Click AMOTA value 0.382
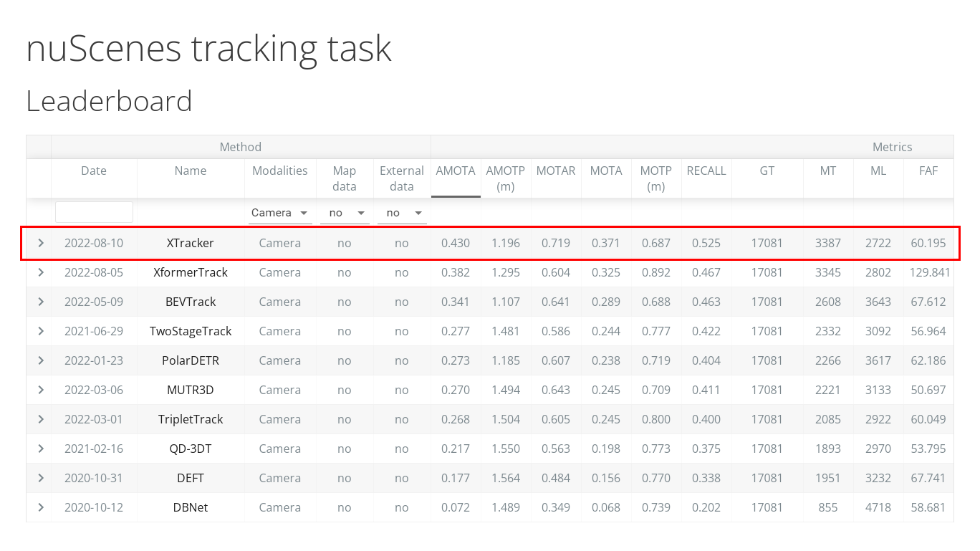This screenshot has width=980, height=551. [x=456, y=272]
